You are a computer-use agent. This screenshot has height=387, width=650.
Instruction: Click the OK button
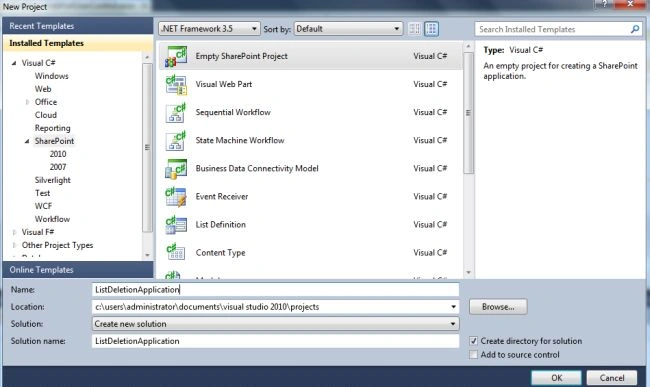(556, 378)
